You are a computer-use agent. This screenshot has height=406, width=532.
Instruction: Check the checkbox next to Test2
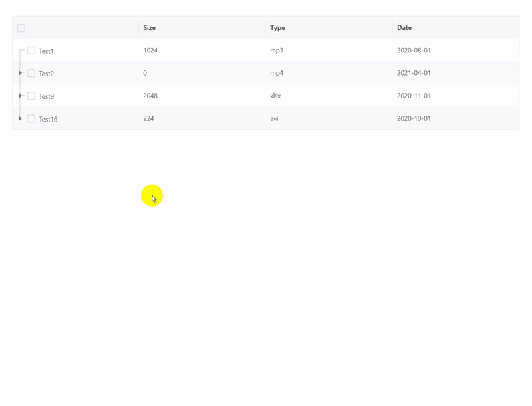tap(31, 72)
